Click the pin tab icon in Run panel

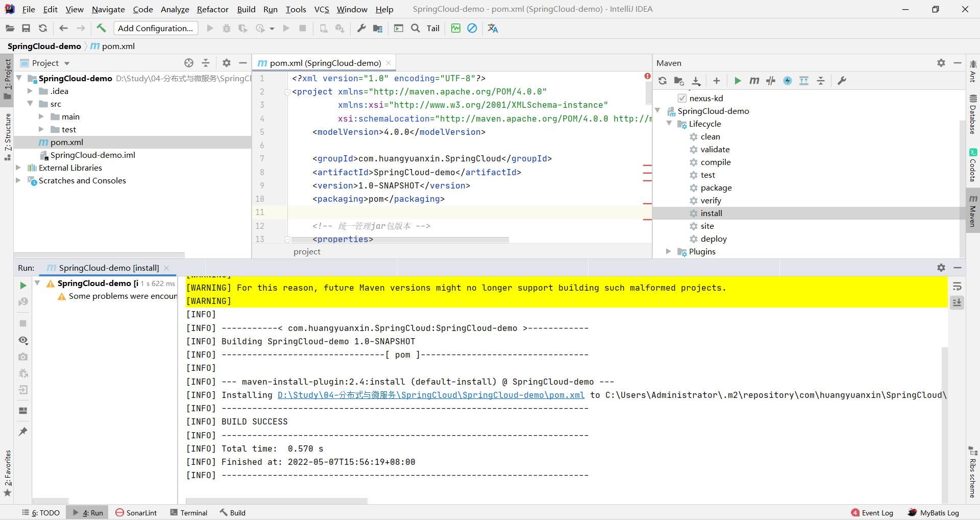click(x=23, y=432)
